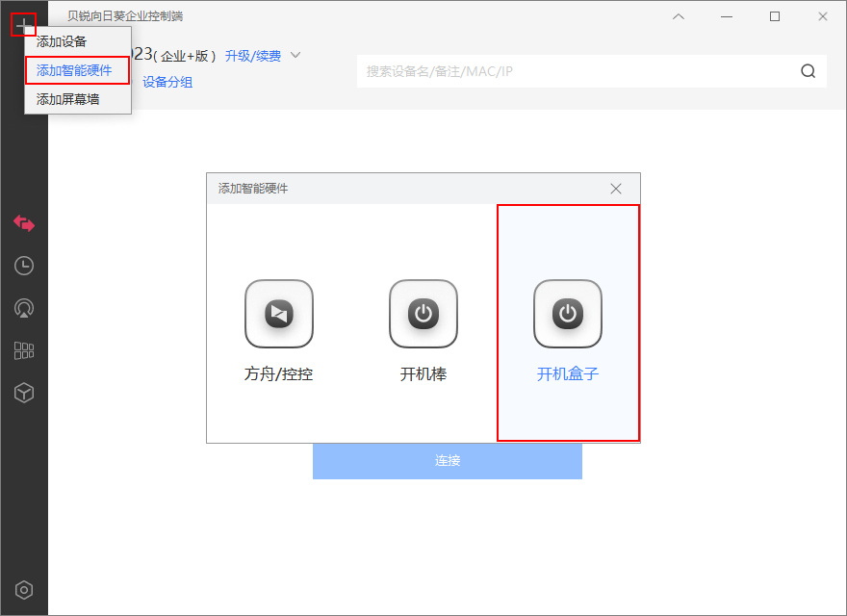Click the 开机棒 label

pyautogui.click(x=423, y=373)
